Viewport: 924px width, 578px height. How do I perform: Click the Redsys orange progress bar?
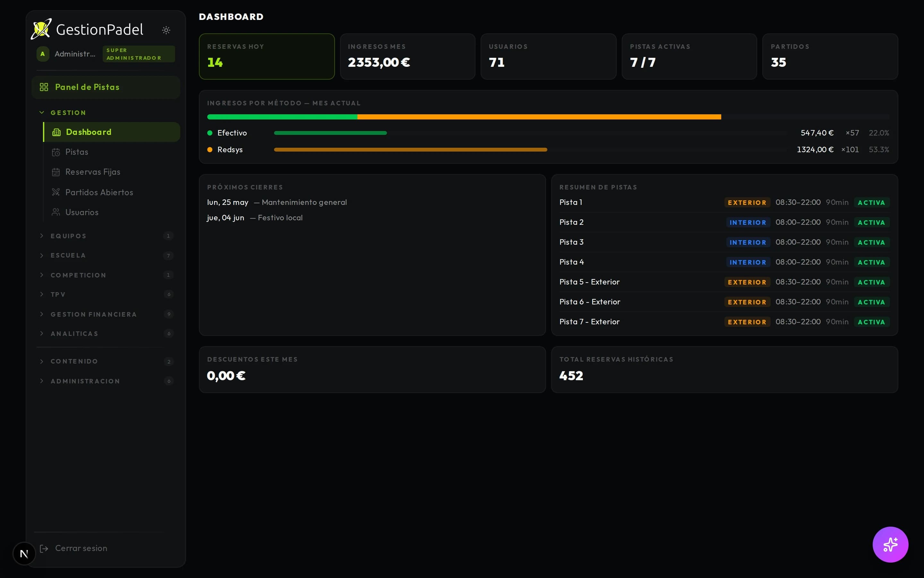coord(410,149)
